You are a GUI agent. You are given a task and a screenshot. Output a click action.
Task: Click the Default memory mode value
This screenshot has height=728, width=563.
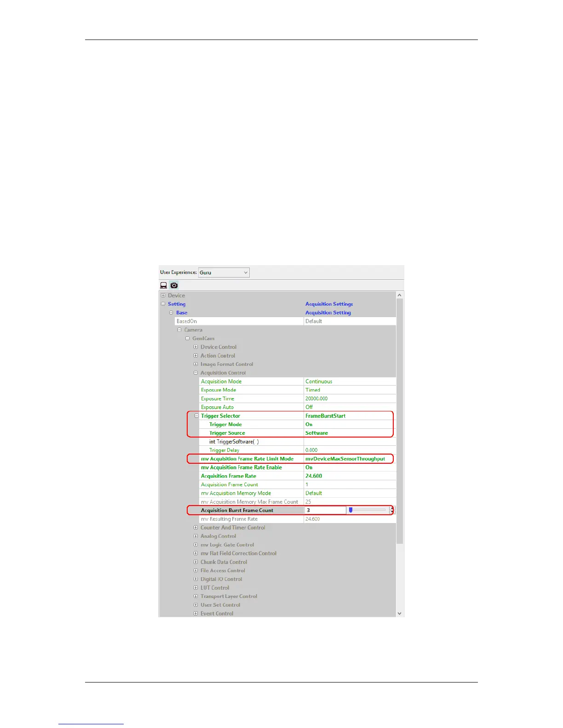[314, 493]
